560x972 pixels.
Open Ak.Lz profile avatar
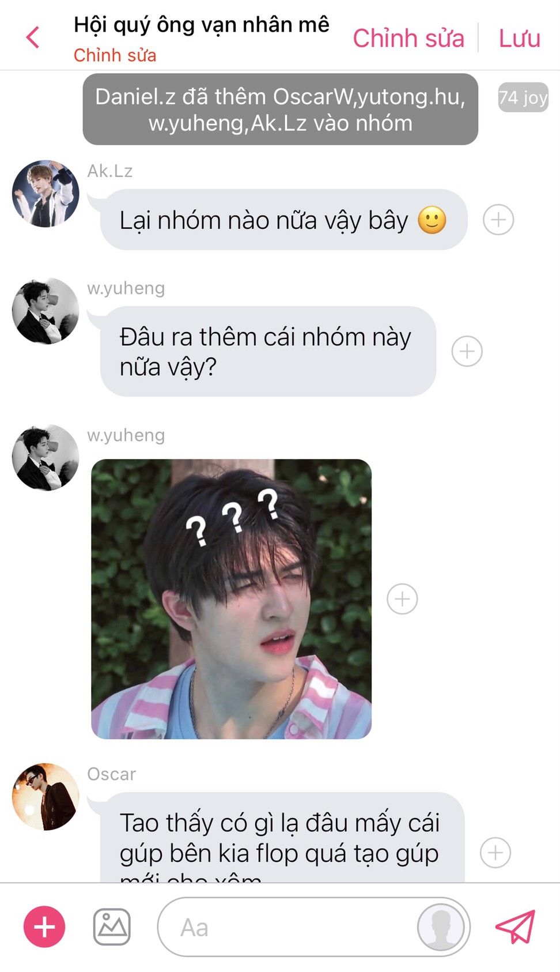point(46,194)
